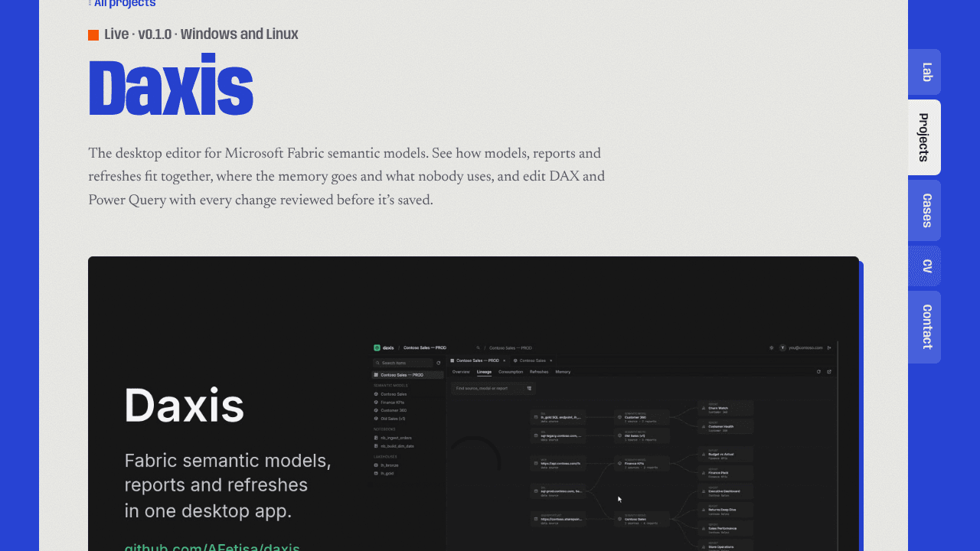This screenshot has width=980, height=551.
Task: Click the reload icon on the Lineage toolbar
Action: point(818,372)
